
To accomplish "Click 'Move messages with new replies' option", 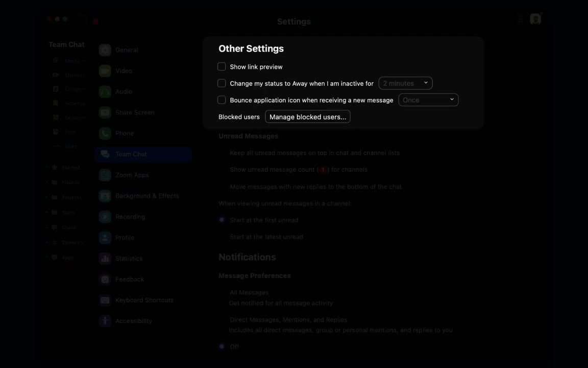I will [315, 187].
